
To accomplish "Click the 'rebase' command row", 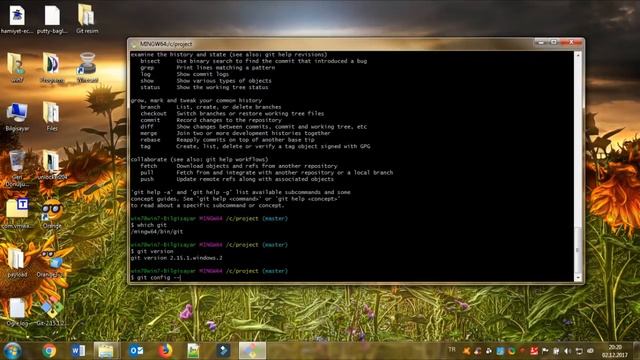I will coord(227,140).
